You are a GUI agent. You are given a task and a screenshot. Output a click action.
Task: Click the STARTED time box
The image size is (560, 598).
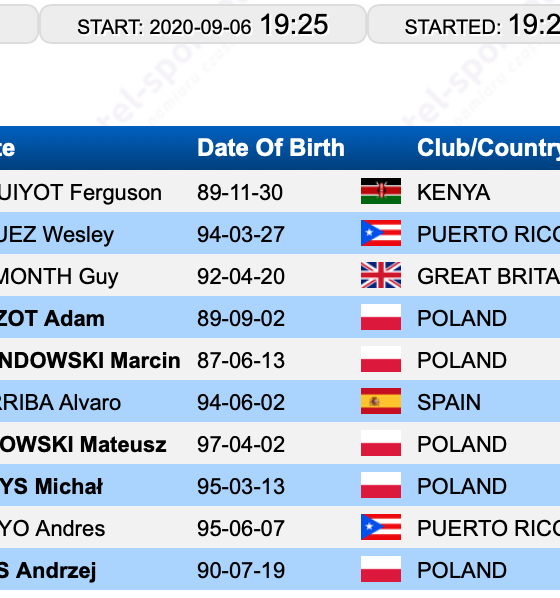pyautogui.click(x=464, y=25)
